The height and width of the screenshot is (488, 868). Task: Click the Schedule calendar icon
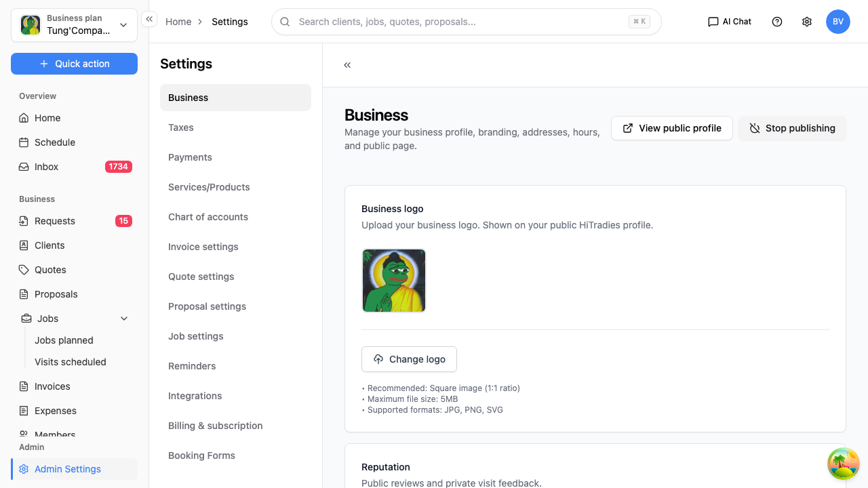click(24, 142)
